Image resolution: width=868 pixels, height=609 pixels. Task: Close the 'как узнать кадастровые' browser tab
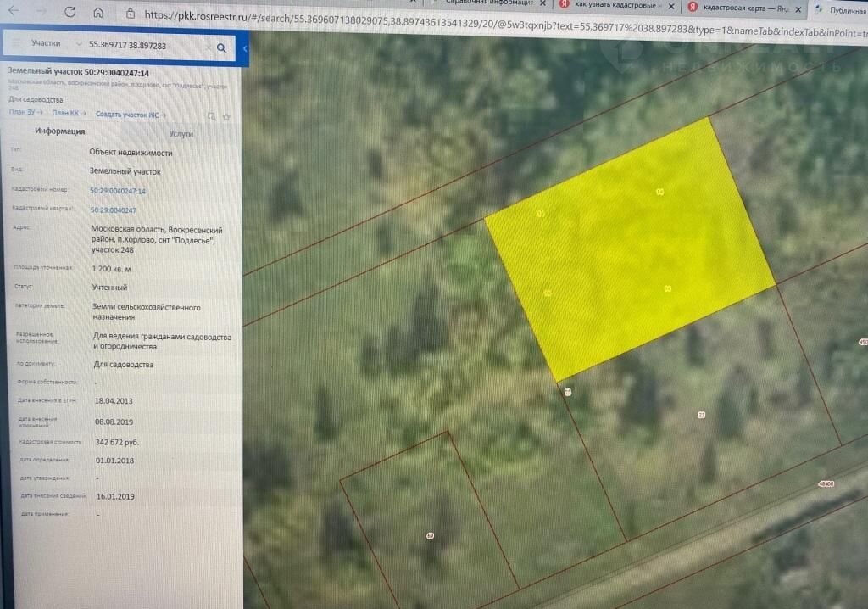669,5
